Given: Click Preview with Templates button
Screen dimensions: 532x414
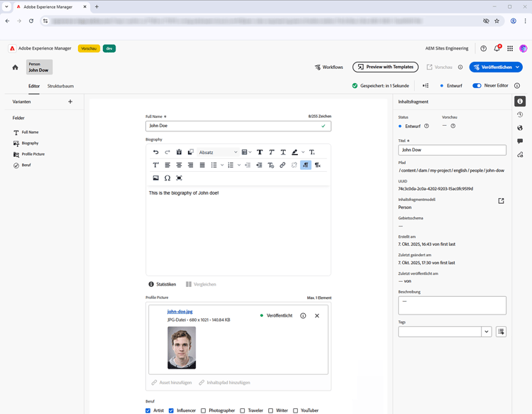Looking at the screenshot, I should 385,67.
